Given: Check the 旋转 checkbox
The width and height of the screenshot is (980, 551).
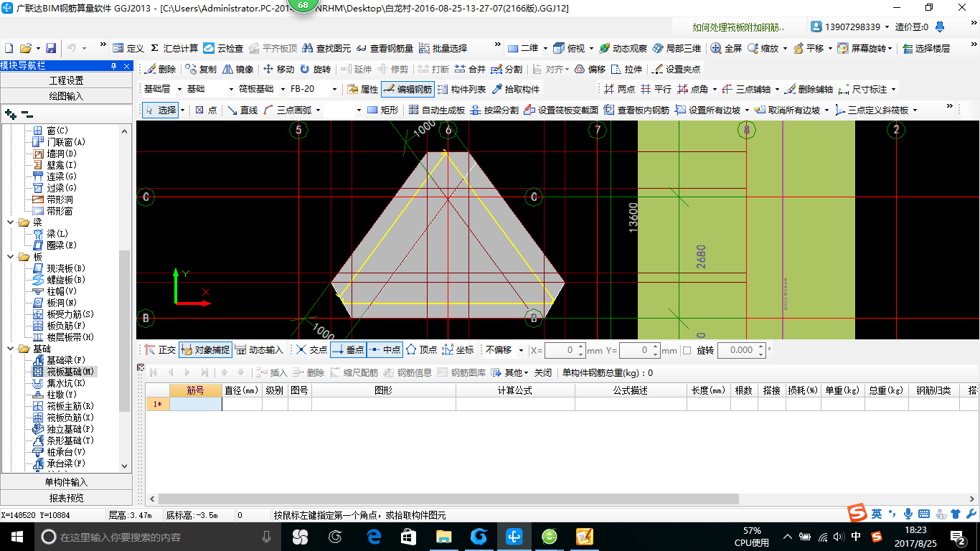Looking at the screenshot, I should tap(687, 350).
